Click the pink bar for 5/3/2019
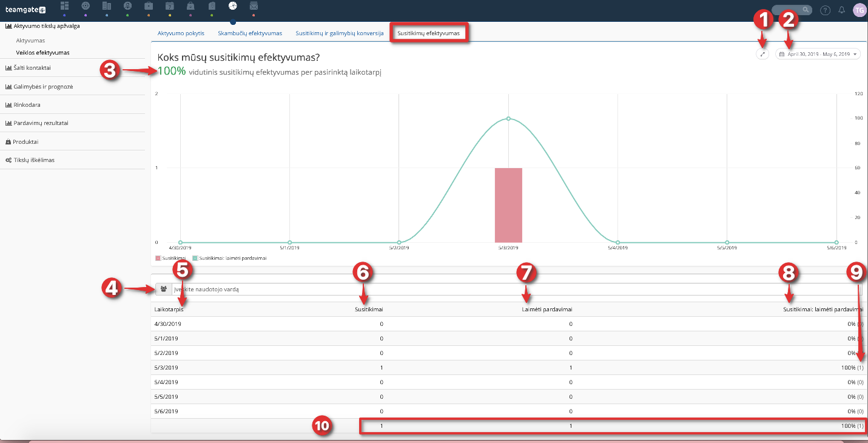The width and height of the screenshot is (868, 443). [x=508, y=205]
